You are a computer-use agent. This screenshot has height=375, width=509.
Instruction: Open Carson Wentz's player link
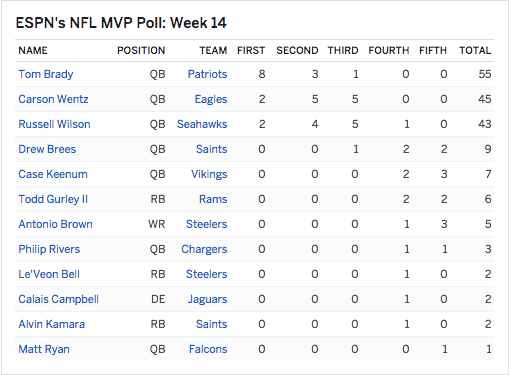point(53,99)
